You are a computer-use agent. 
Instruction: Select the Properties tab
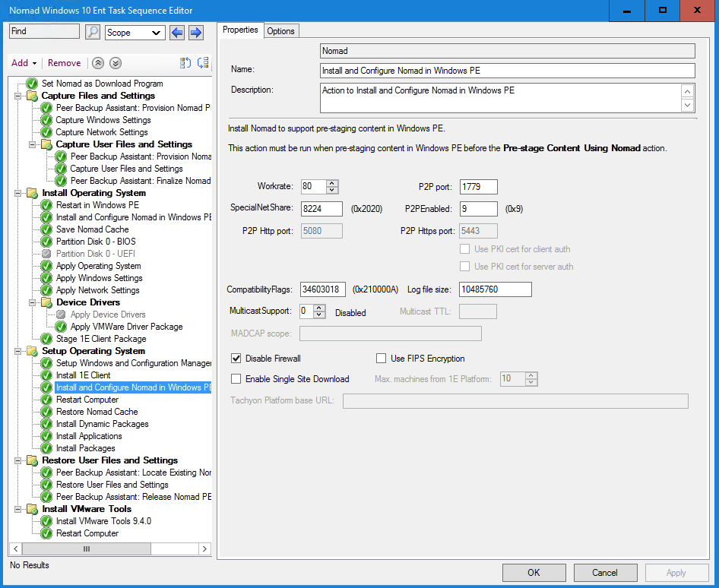pos(240,30)
